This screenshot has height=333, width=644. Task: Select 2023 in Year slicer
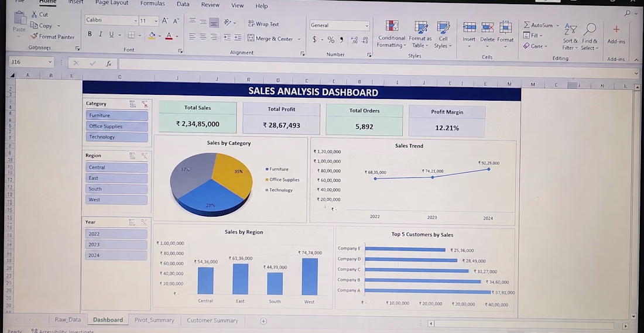tap(117, 245)
